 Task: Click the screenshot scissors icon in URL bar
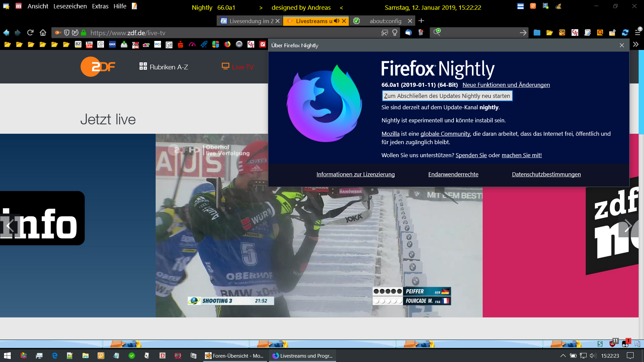pyautogui.click(x=385, y=33)
